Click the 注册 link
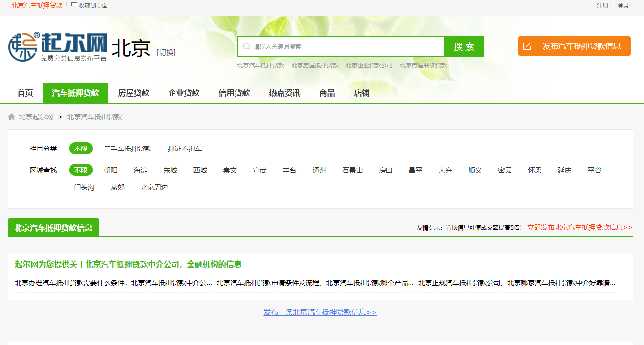Viewport: 644px width, 345px height. [x=602, y=6]
